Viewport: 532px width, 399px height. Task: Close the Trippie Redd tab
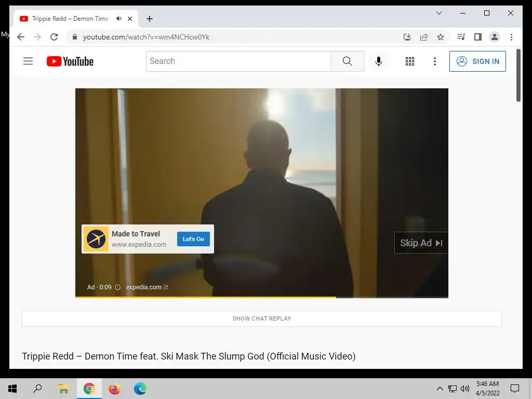[x=129, y=19]
